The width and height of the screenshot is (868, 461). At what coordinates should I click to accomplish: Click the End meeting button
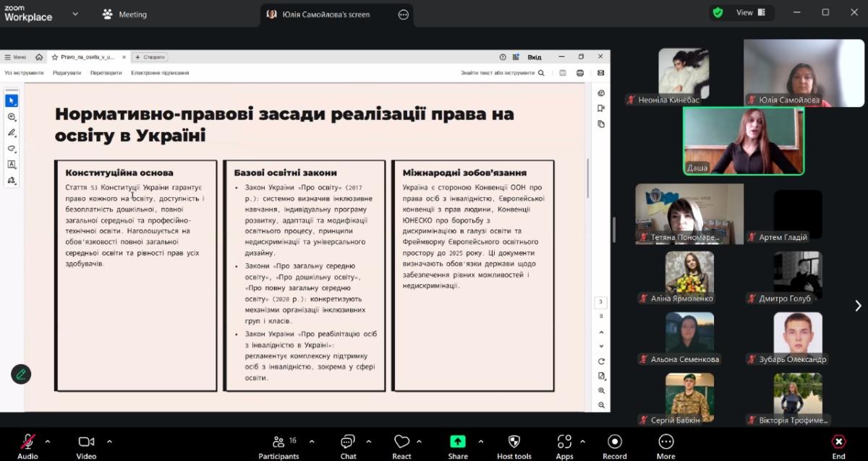click(838, 442)
